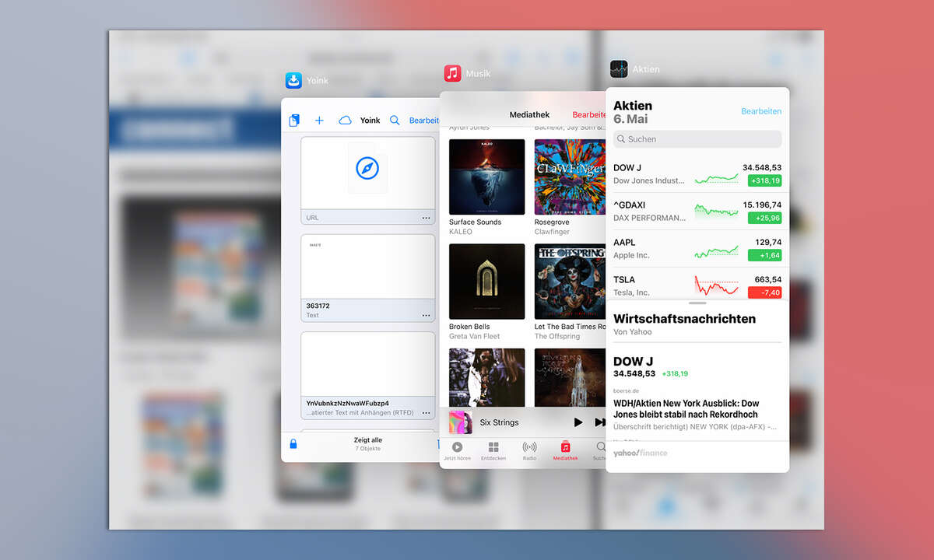934x560 pixels.
Task: Click Zeigt alle 7 Objekte in Yoink
Action: 367,443
